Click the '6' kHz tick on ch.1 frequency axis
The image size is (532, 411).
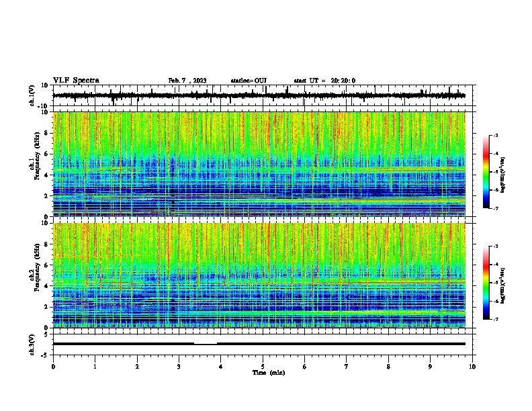click(46, 154)
